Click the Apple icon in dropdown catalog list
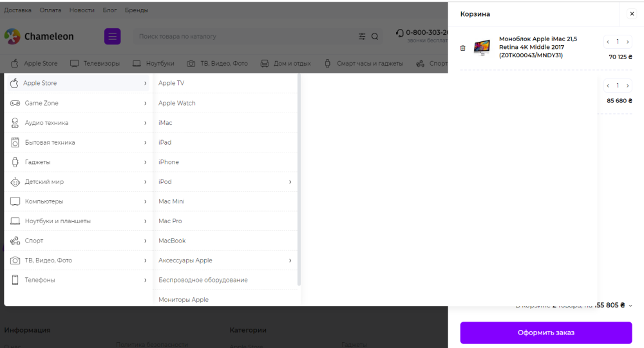644x348 pixels. coord(14,84)
